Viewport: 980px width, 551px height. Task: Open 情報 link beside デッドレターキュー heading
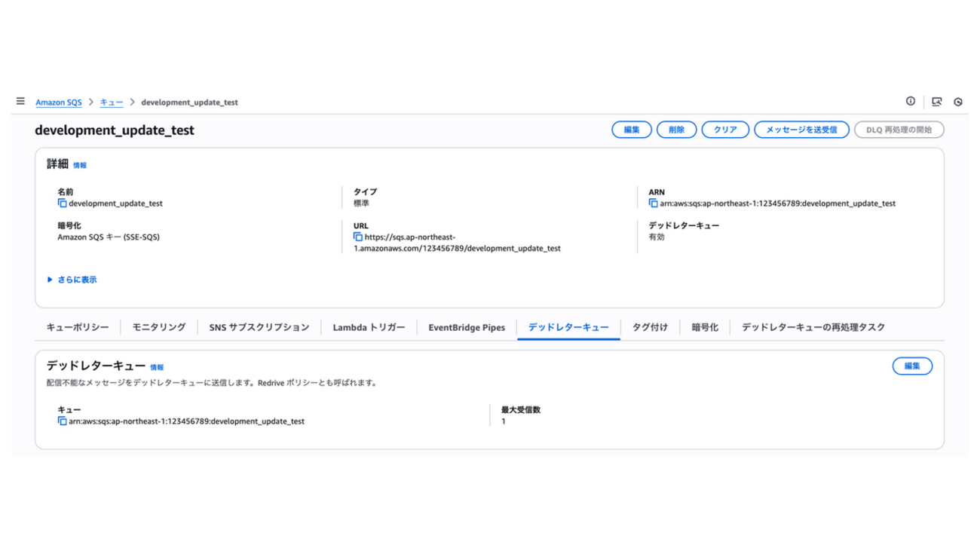click(x=157, y=367)
